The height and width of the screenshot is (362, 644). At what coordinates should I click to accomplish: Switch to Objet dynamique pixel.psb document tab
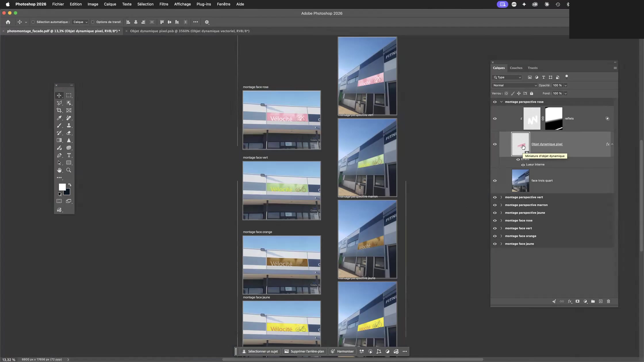(190, 31)
